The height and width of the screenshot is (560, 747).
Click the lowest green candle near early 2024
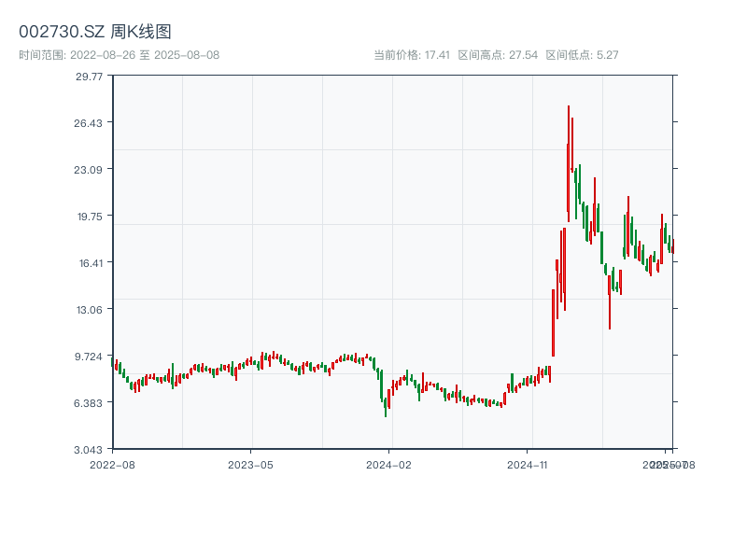point(386,406)
